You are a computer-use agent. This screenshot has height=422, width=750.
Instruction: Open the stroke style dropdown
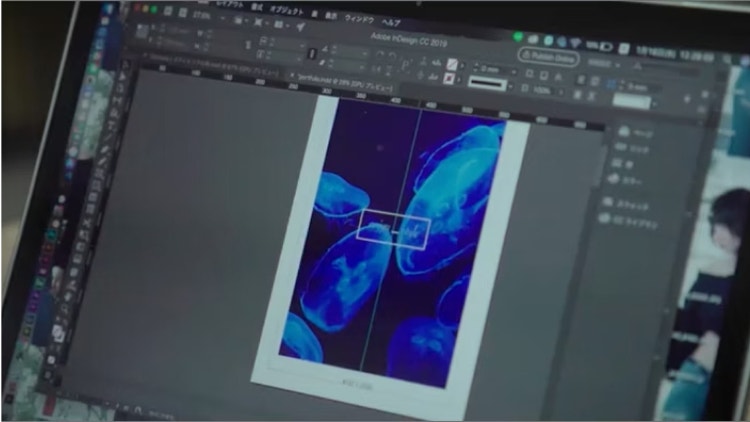click(490, 84)
